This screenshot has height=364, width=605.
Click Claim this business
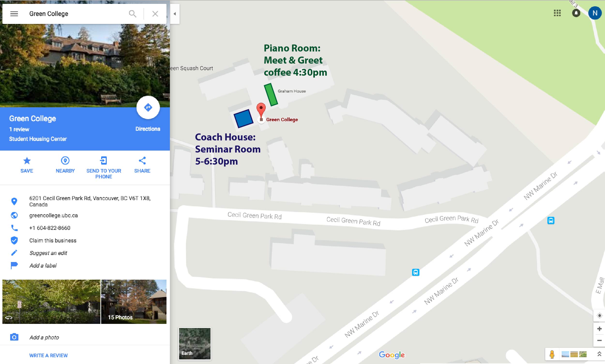[53, 240]
